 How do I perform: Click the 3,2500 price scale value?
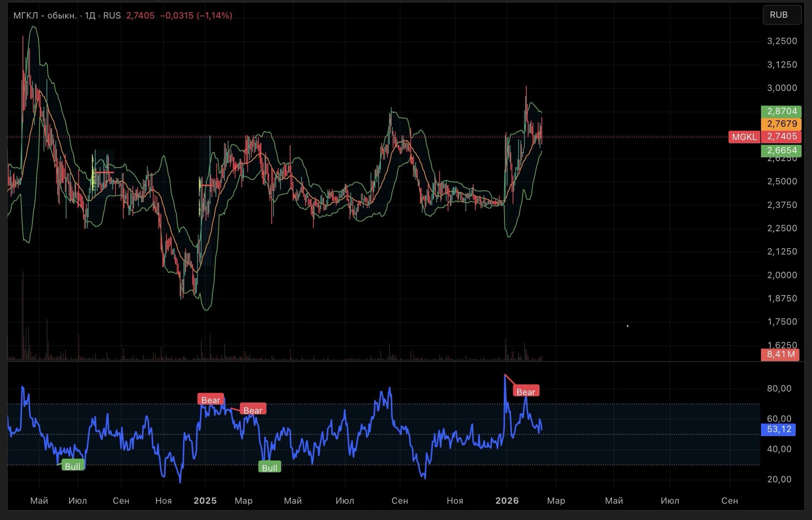click(x=782, y=41)
